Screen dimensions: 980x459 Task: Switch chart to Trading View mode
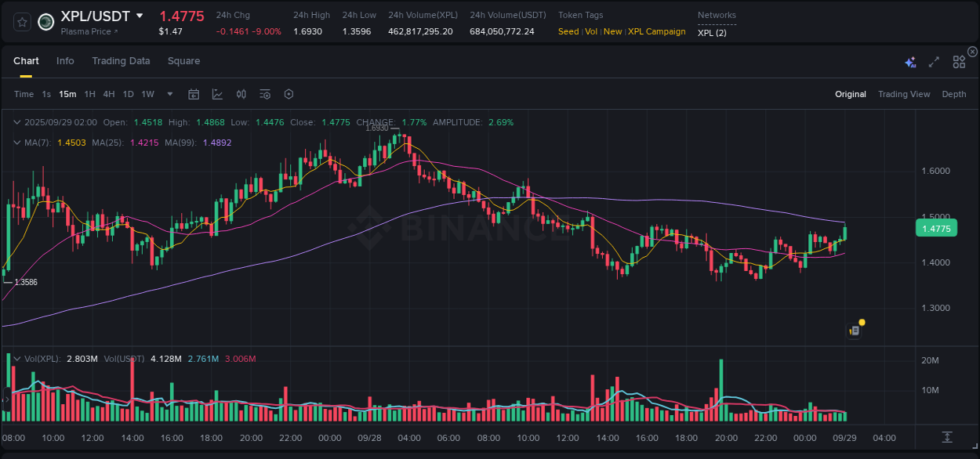coord(904,94)
